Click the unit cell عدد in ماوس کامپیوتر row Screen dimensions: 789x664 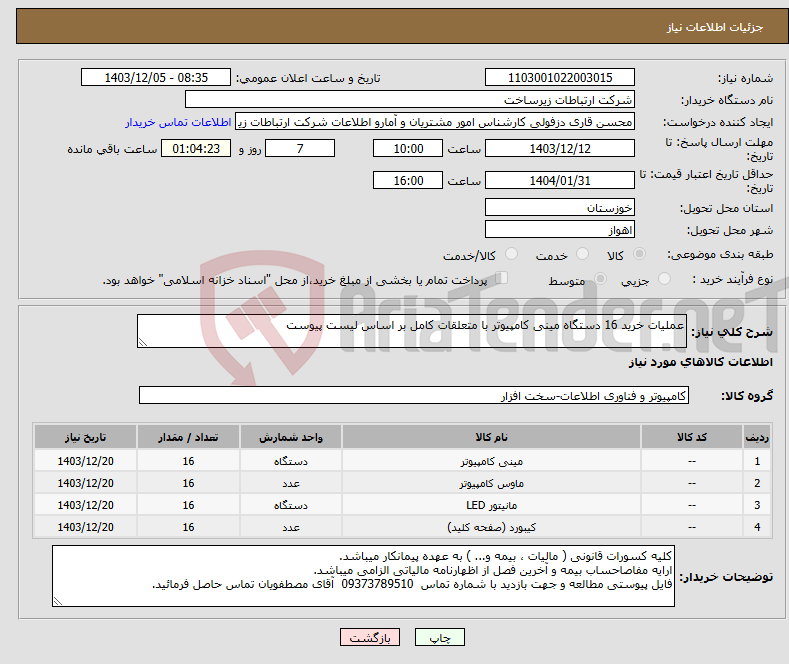(291, 483)
